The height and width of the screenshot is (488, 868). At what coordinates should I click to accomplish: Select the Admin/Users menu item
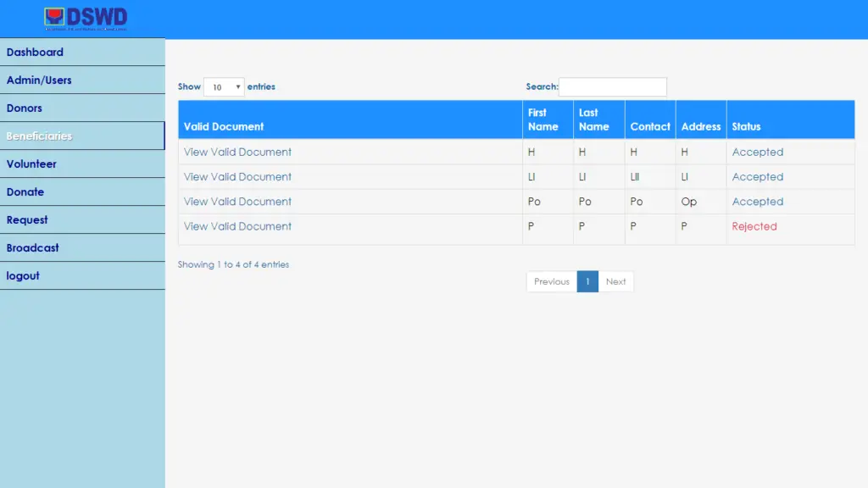40,80
